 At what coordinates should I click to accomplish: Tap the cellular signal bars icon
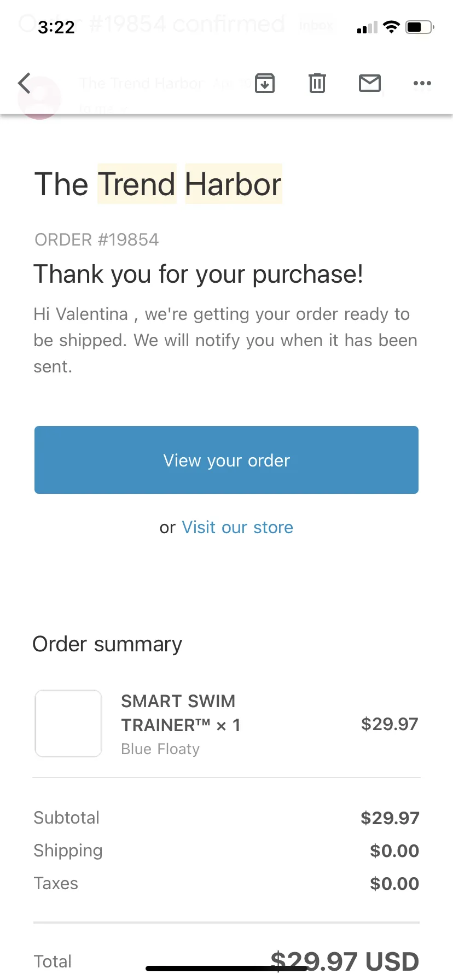pos(367,27)
